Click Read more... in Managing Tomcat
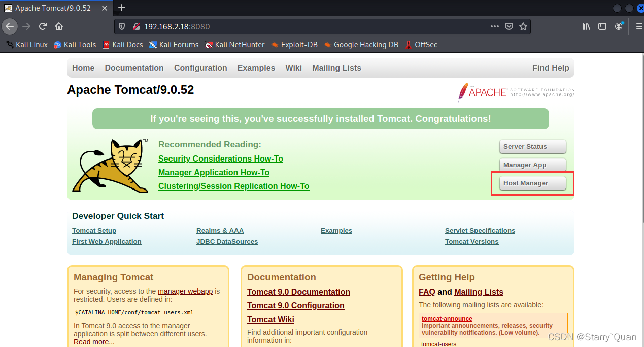This screenshot has height=347, width=644. pos(94,342)
